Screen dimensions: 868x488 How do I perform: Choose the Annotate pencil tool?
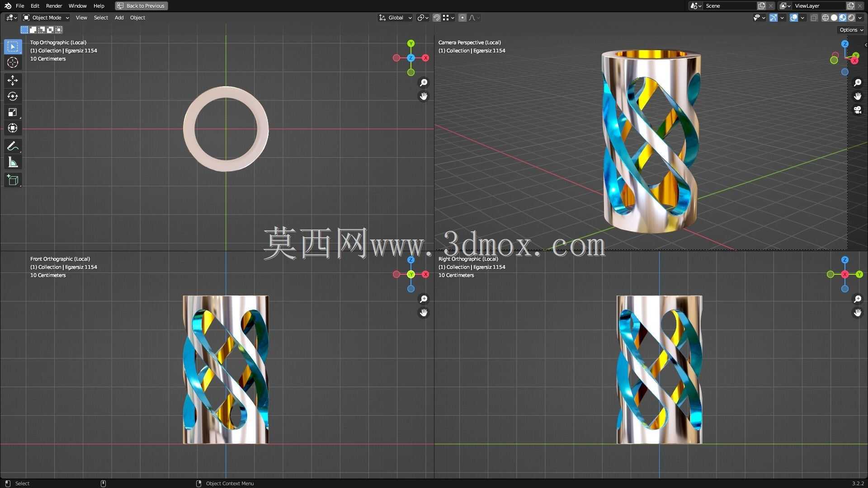point(13,146)
